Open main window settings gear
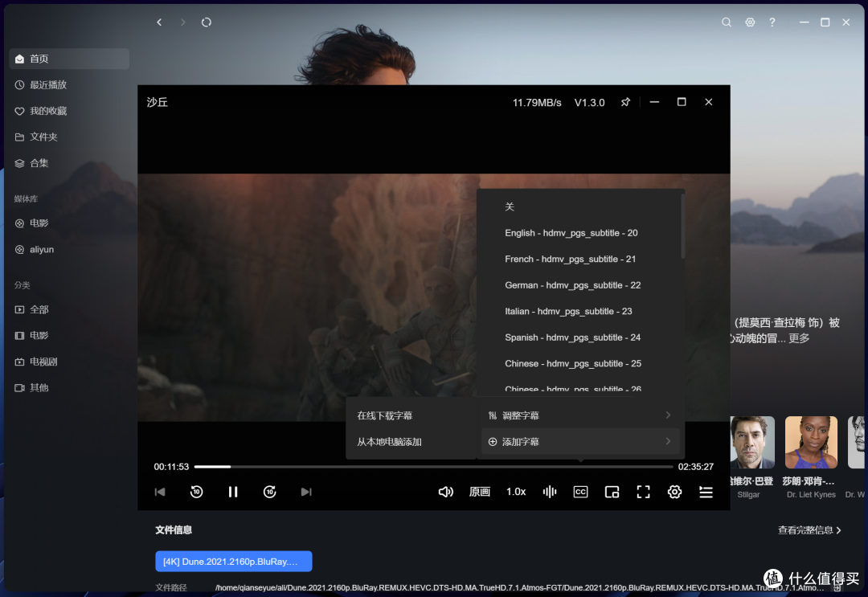This screenshot has height=597, width=868. [x=750, y=22]
